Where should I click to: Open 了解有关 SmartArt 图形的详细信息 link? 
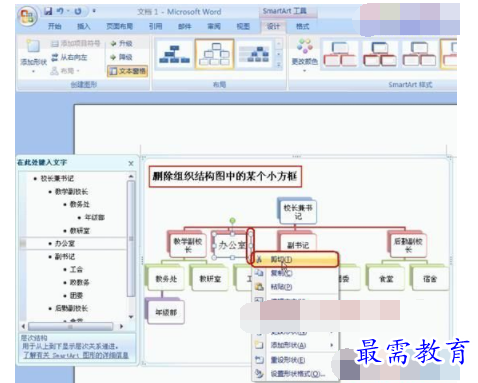point(76,355)
